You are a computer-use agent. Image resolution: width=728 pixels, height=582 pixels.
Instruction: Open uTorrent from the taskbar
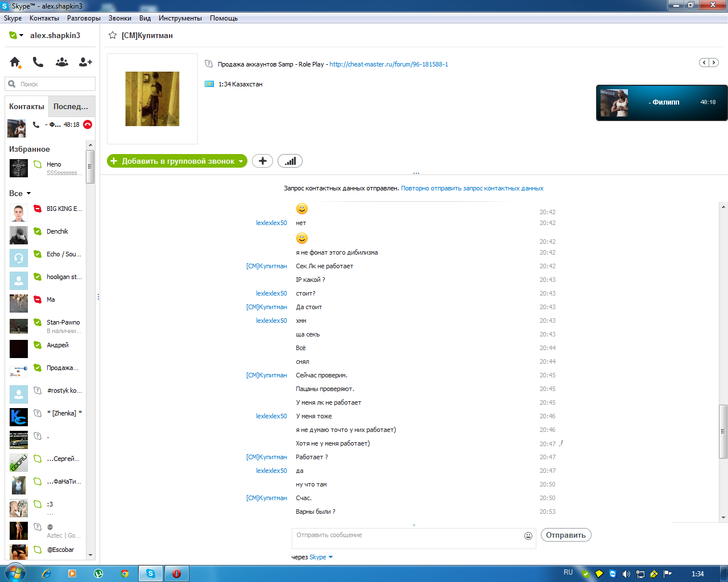pos(98,573)
